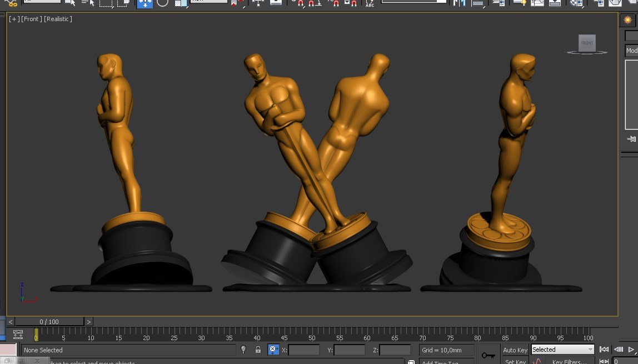This screenshot has width=638, height=364.
Task: Activate the Select and Rotate tool
Action: pyautogui.click(x=162, y=3)
